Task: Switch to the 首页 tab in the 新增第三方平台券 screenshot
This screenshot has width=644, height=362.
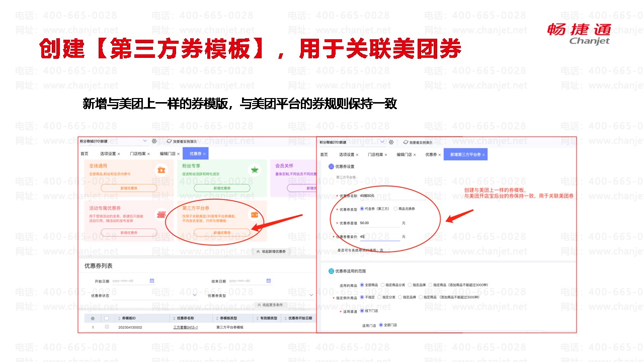Action: click(x=324, y=155)
